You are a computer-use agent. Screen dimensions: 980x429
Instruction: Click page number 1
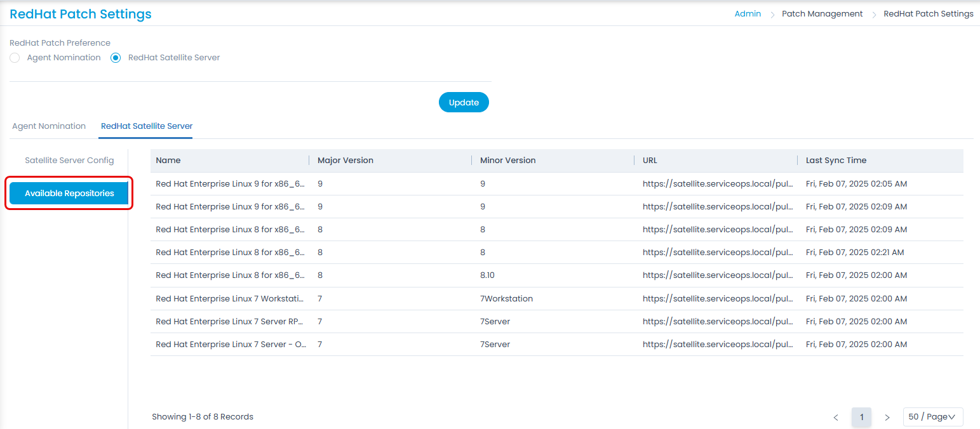coord(861,418)
